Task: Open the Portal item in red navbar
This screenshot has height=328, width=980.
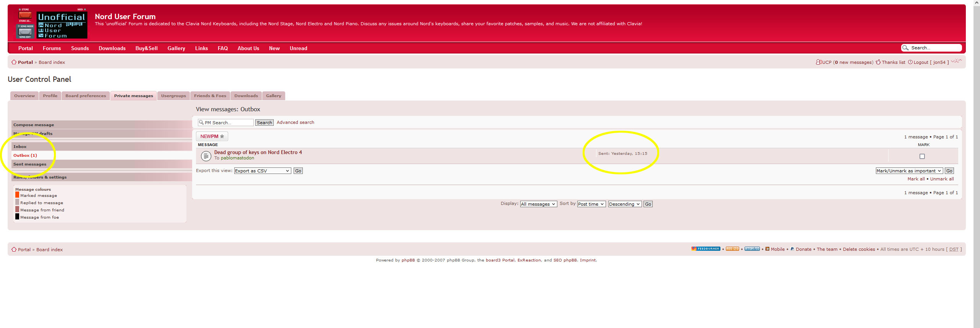Action: tap(26, 48)
